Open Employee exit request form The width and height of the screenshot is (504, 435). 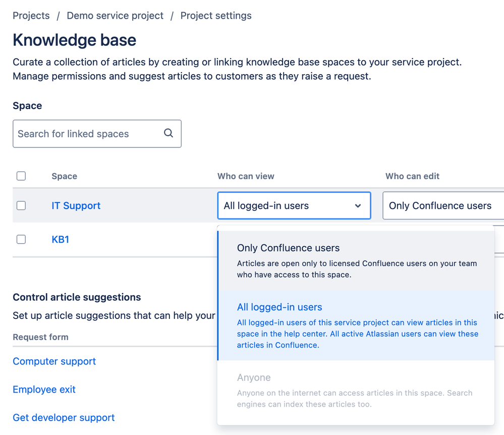44,390
